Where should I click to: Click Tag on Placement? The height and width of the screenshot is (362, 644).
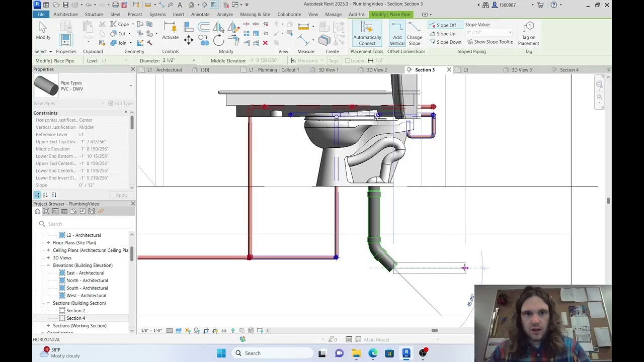click(x=528, y=33)
